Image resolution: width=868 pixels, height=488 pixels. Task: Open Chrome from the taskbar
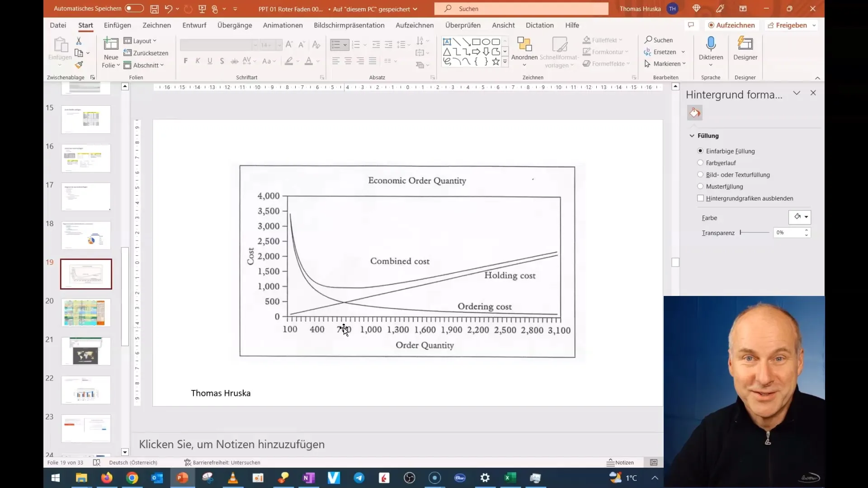(x=132, y=478)
